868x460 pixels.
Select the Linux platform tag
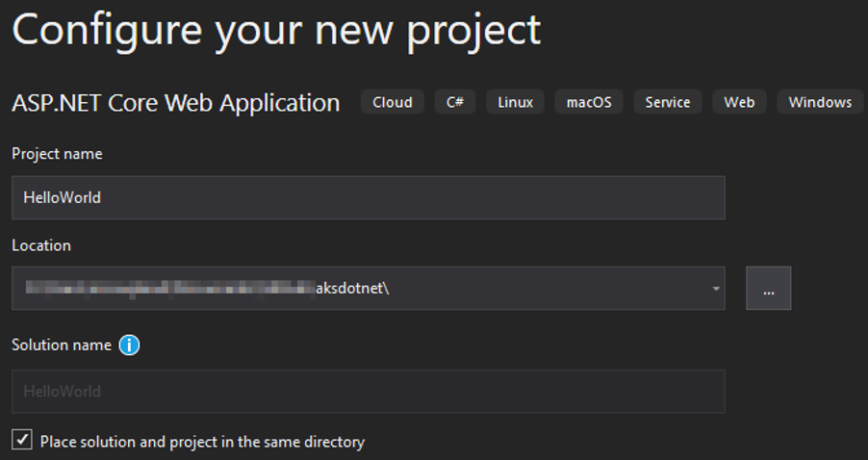(x=515, y=102)
